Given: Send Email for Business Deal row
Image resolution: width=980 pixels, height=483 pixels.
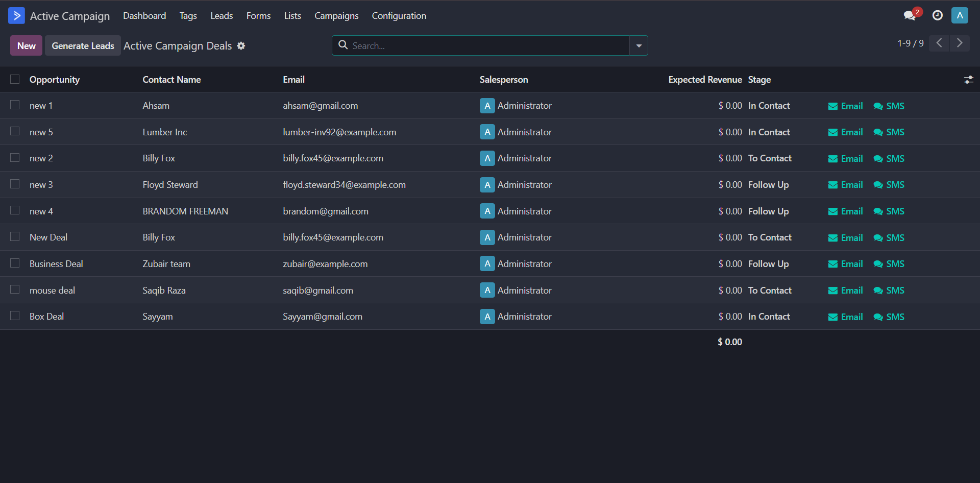Looking at the screenshot, I should pyautogui.click(x=845, y=264).
